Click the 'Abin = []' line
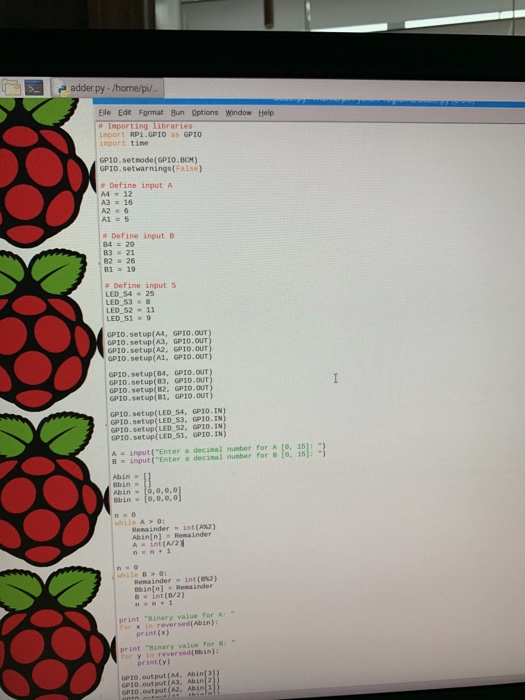This screenshot has height=700, width=525. (x=132, y=476)
